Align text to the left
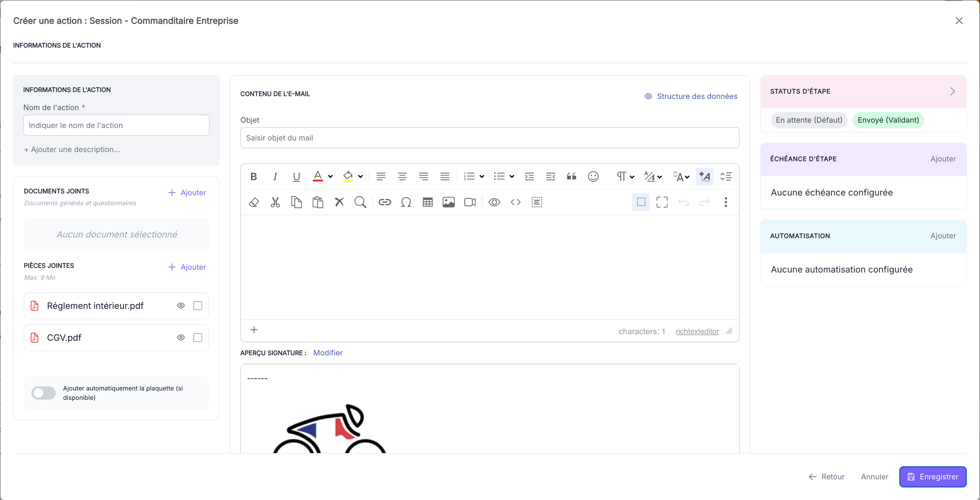980x500 pixels. 381,176
